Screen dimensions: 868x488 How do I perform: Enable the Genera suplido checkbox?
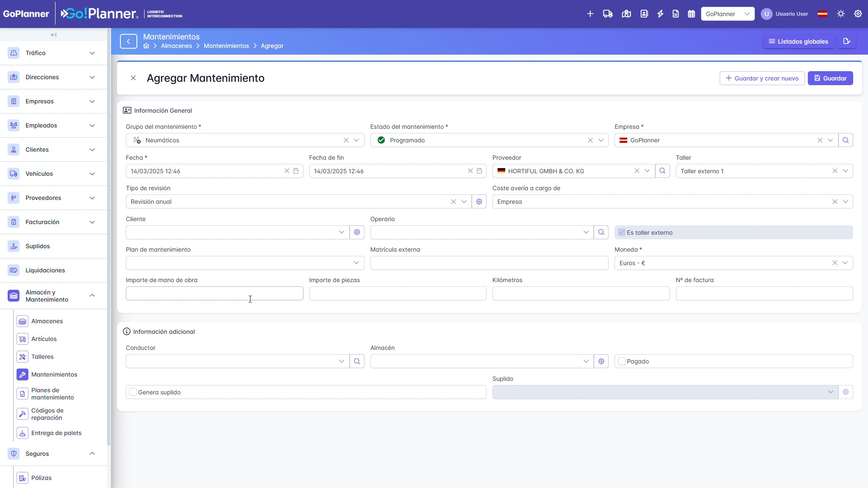pos(133,392)
